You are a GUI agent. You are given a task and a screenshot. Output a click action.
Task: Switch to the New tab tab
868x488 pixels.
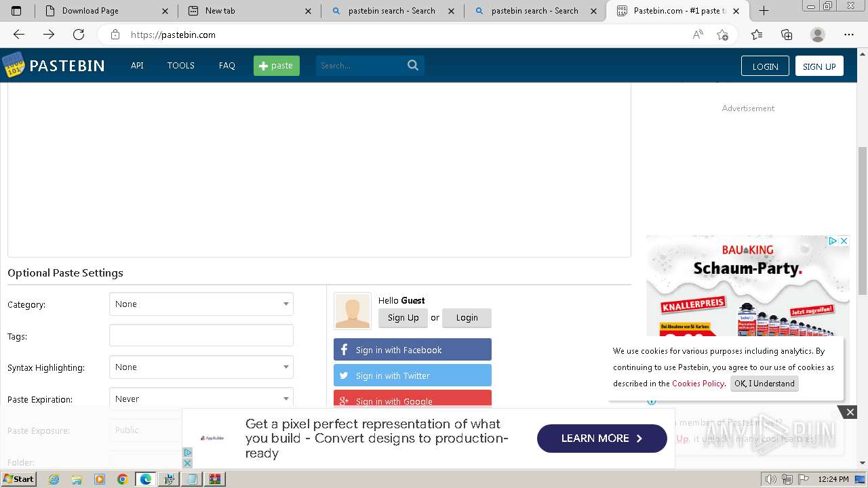pyautogui.click(x=250, y=11)
